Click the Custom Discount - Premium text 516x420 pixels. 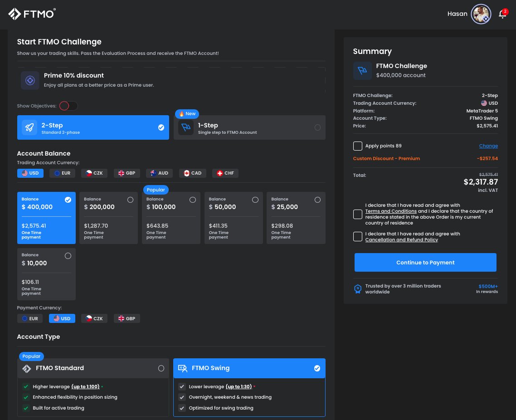386,159
